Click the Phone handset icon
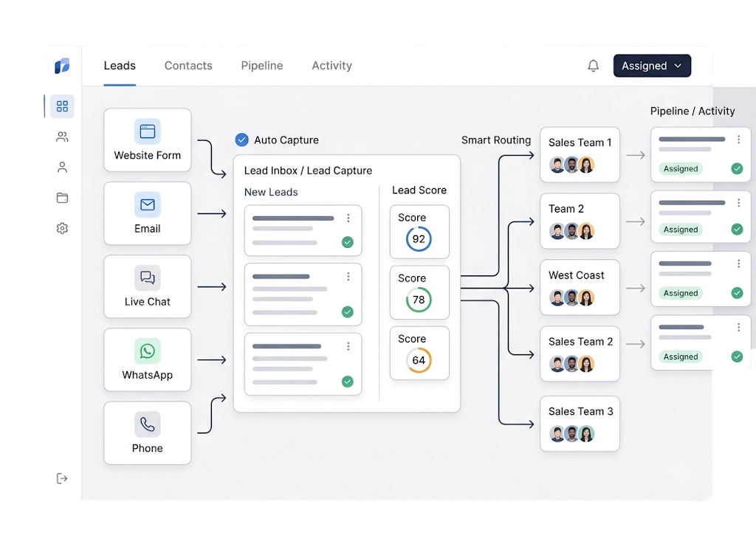756x547 pixels. tap(148, 424)
